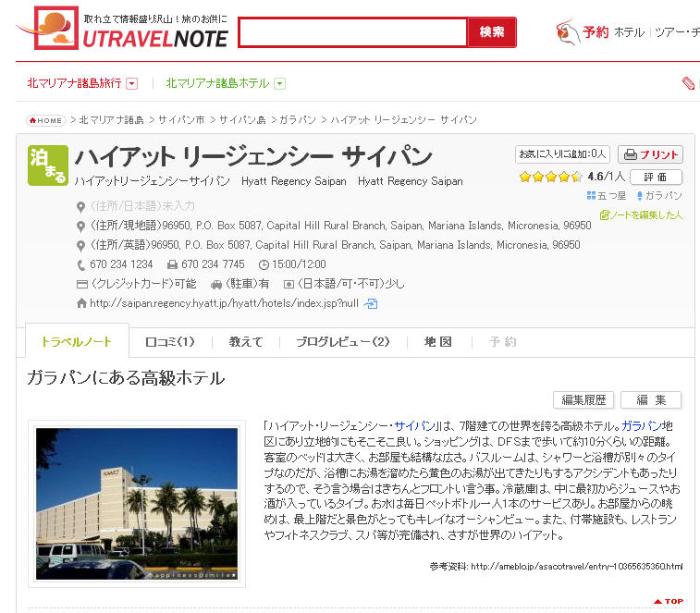700x613 pixels.
Task: Open breadcrumb link サイパン島
Action: pyautogui.click(x=242, y=119)
